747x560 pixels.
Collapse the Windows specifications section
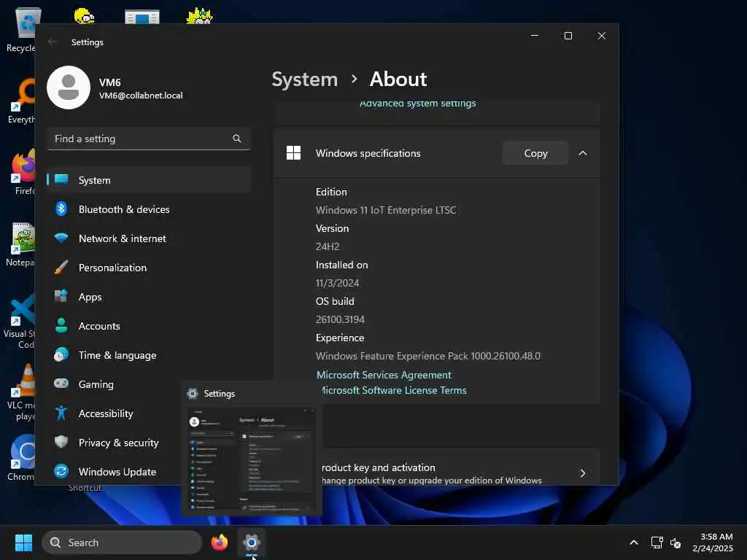pos(583,153)
